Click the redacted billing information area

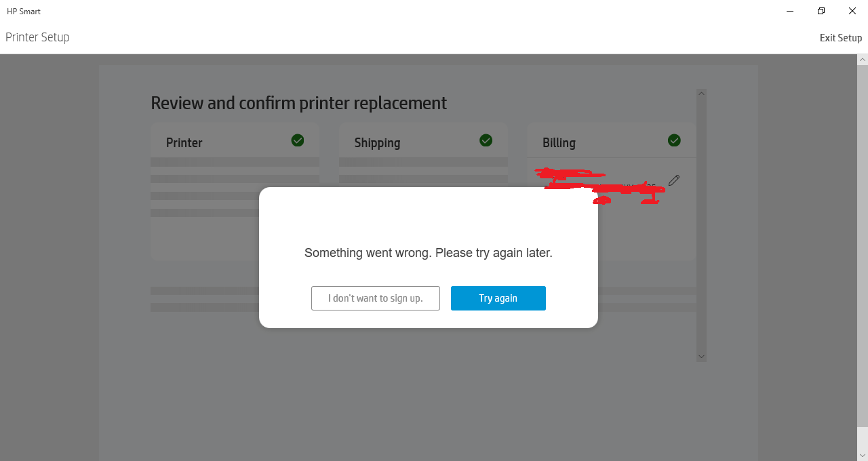600,186
